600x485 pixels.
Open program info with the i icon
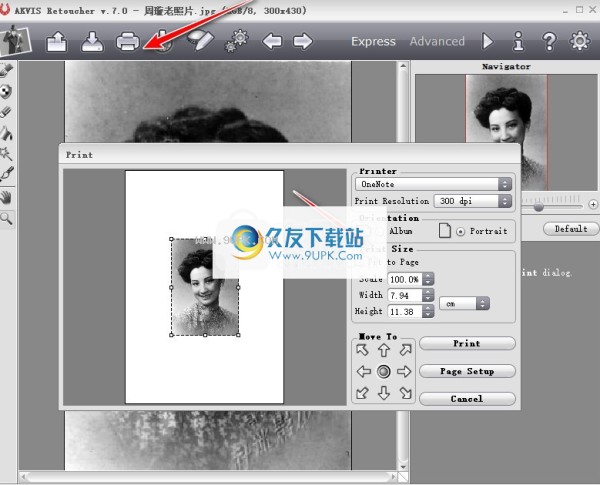[518, 41]
